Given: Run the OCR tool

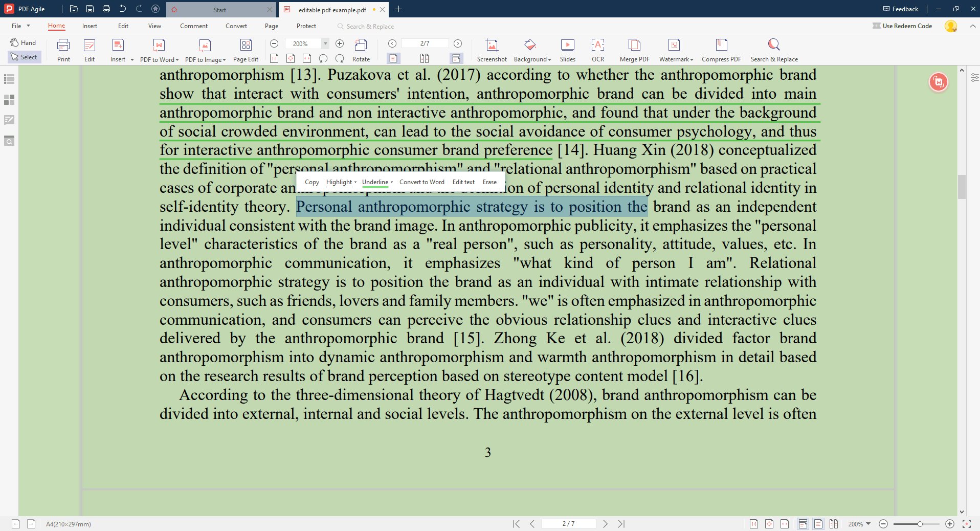Looking at the screenshot, I should tap(598, 50).
